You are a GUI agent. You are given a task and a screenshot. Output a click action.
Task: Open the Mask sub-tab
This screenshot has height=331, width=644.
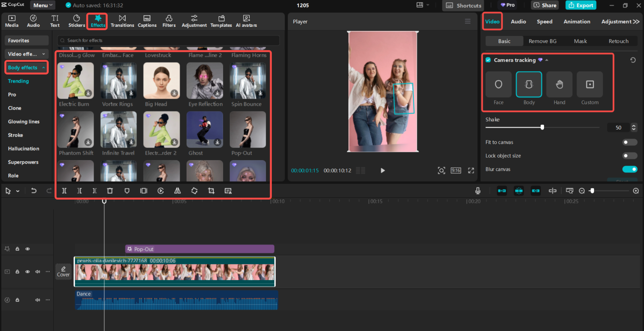click(580, 41)
